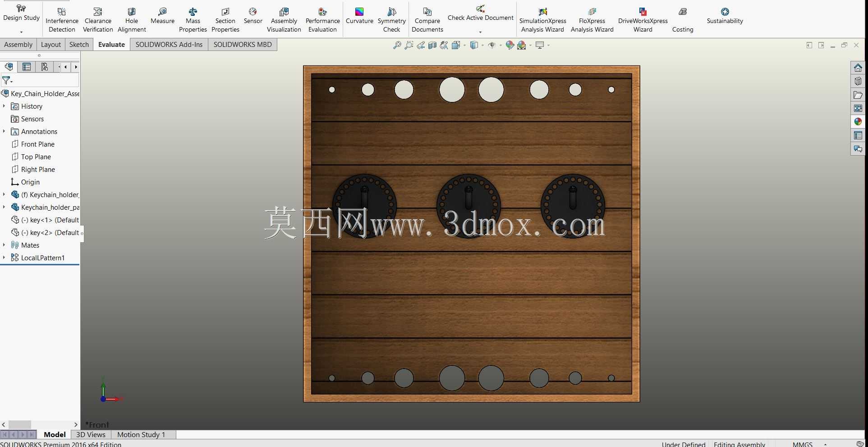
Task: Launch Clearance Verification
Action: tap(98, 20)
